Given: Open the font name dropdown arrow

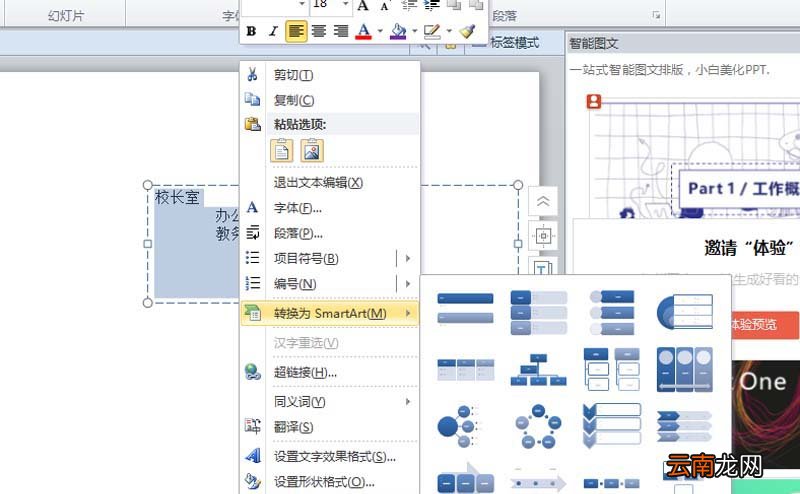Looking at the screenshot, I should pos(302,4).
